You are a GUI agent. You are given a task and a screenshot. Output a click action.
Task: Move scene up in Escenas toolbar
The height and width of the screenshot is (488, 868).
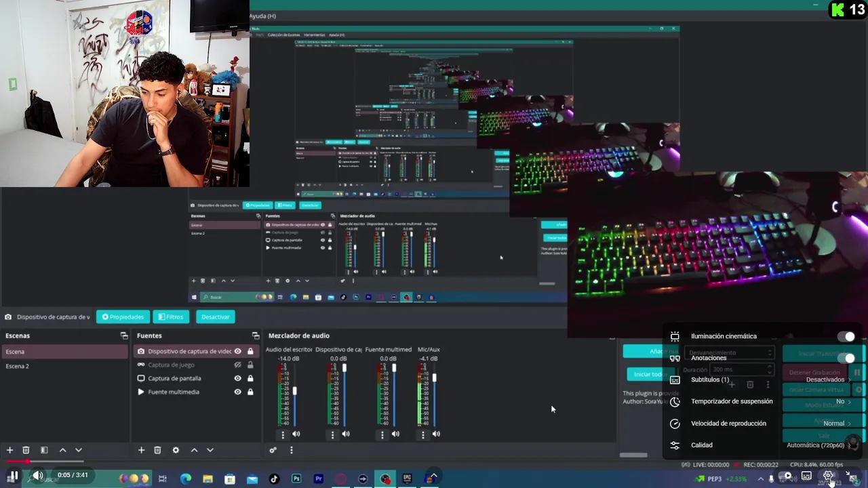[62, 450]
